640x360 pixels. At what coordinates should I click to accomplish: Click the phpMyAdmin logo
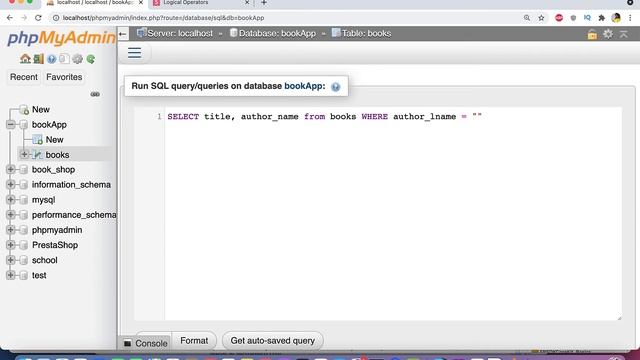click(61, 38)
